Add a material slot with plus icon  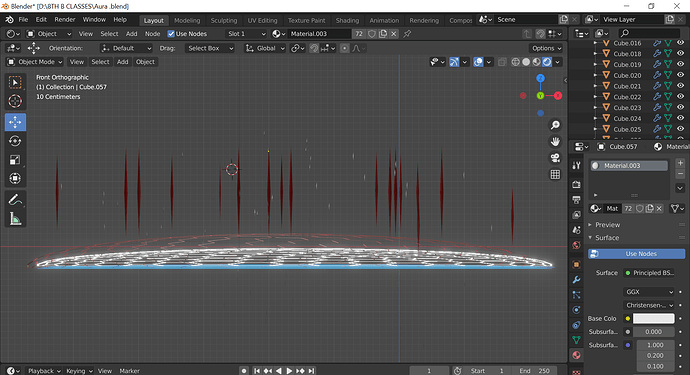coord(680,163)
